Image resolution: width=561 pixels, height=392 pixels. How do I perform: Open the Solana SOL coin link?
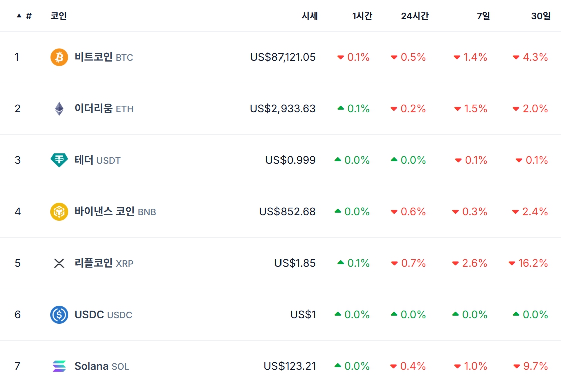[x=101, y=366]
